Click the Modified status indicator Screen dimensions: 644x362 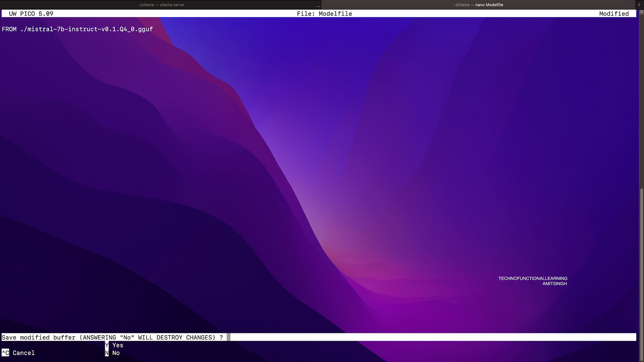613,14
